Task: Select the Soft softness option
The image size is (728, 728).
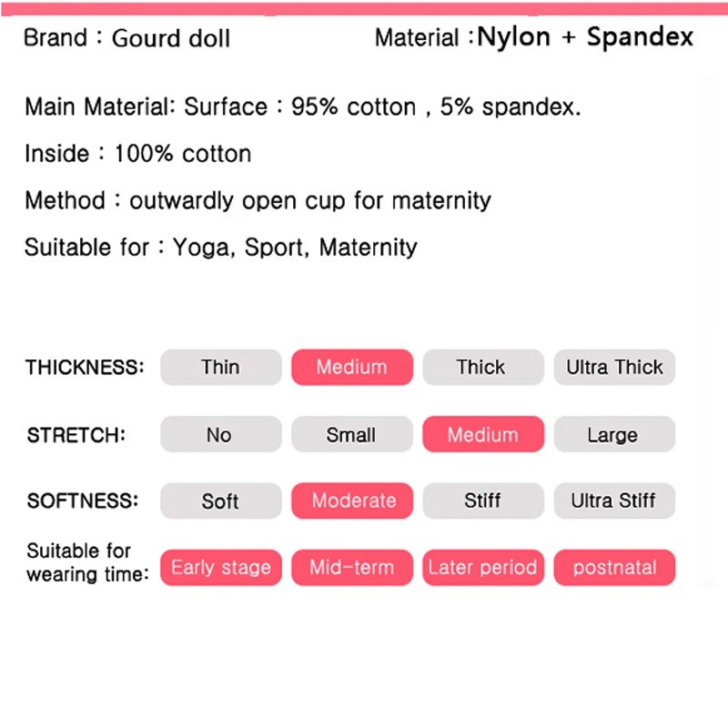Action: (221, 501)
